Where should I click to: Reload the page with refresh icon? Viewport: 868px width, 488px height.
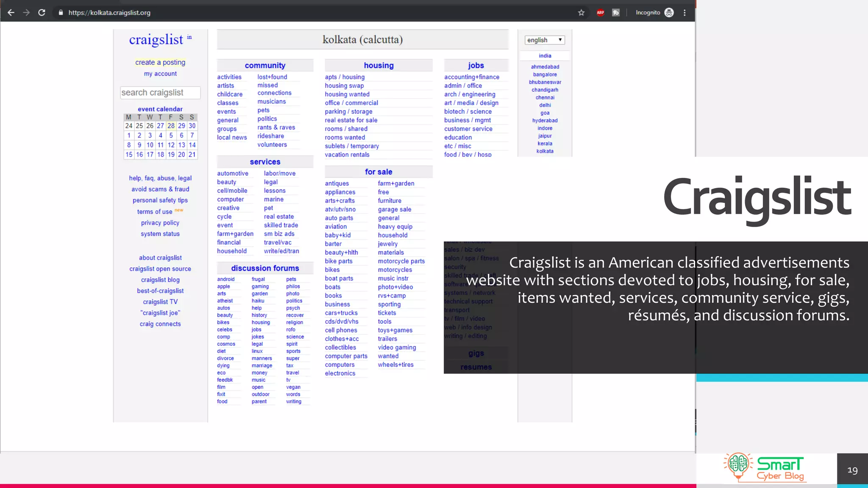point(42,13)
